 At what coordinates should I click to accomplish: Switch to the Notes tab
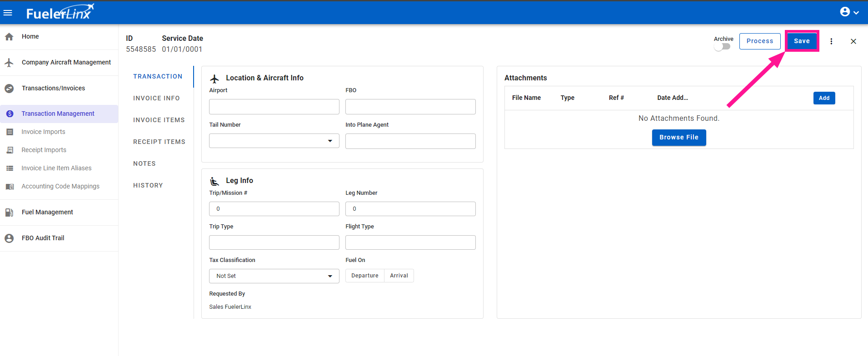145,163
